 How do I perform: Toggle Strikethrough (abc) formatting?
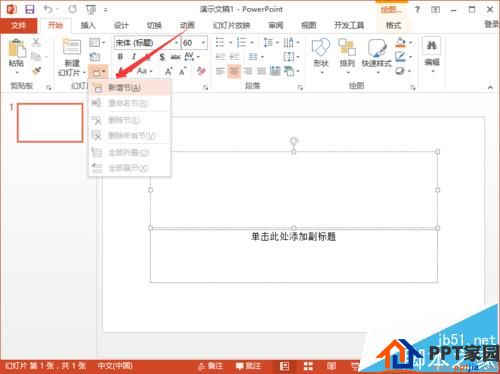[x=175, y=57]
